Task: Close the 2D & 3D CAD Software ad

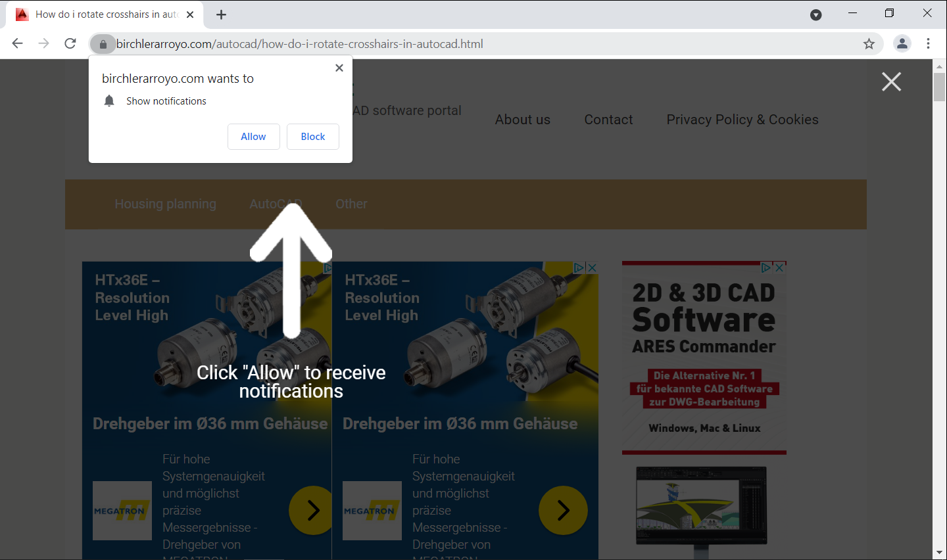Action: pos(779,268)
